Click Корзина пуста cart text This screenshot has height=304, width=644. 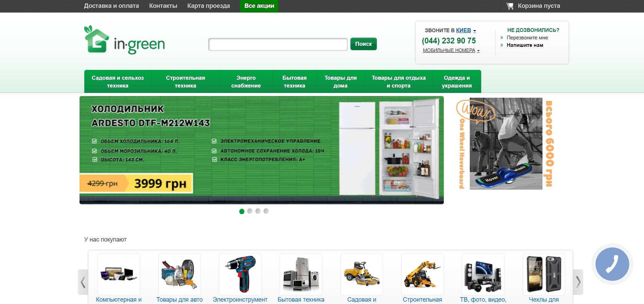(x=539, y=6)
